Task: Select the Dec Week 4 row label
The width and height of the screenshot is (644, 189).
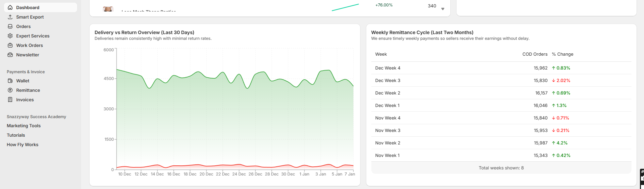Action: pyautogui.click(x=388, y=68)
